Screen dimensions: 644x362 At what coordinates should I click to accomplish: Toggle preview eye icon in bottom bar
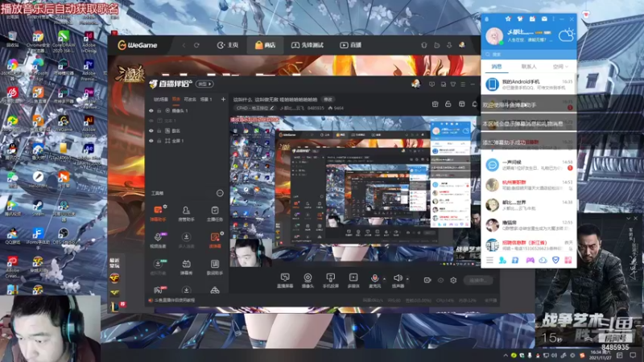coord(440,280)
